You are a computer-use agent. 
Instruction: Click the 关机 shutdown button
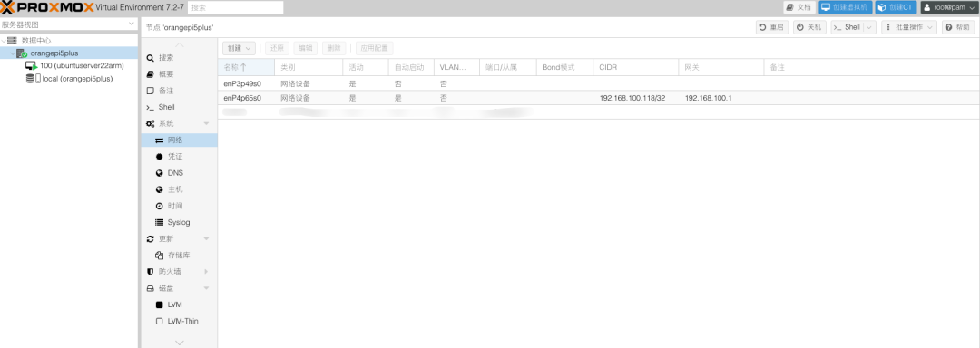point(809,27)
